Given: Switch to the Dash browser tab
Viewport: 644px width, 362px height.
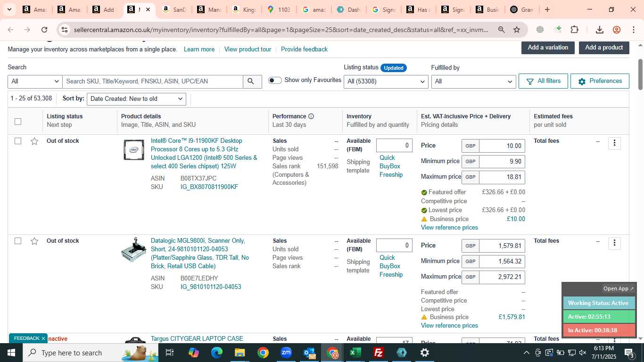Looking at the screenshot, I should click(349, 9).
